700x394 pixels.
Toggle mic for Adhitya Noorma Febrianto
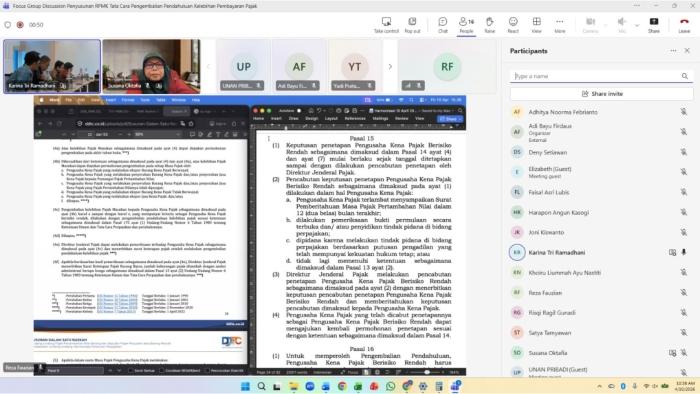click(683, 112)
